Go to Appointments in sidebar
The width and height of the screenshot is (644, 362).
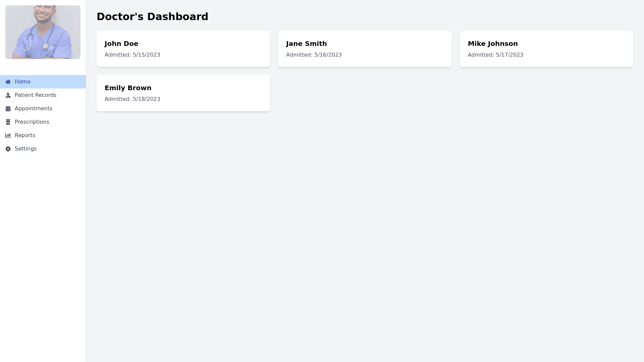click(34, 109)
